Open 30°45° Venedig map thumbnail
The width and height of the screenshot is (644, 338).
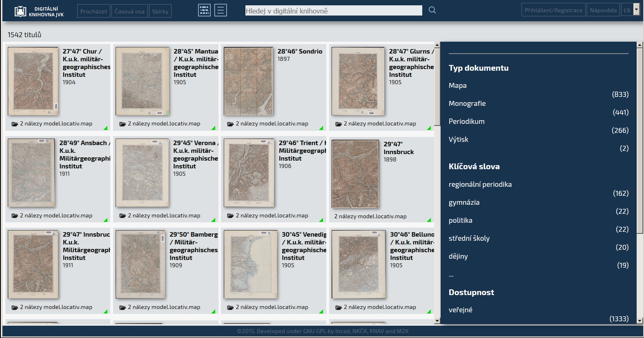click(x=250, y=264)
